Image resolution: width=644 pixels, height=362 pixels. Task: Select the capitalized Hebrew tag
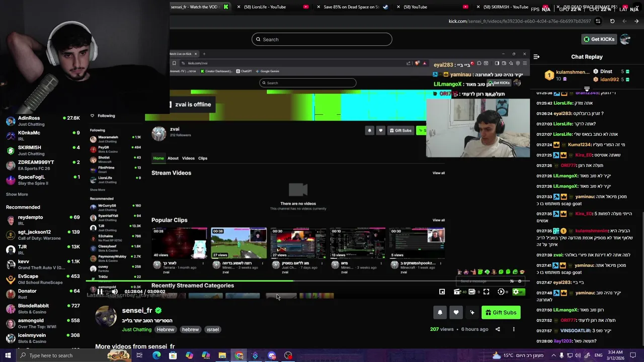pos(165,329)
